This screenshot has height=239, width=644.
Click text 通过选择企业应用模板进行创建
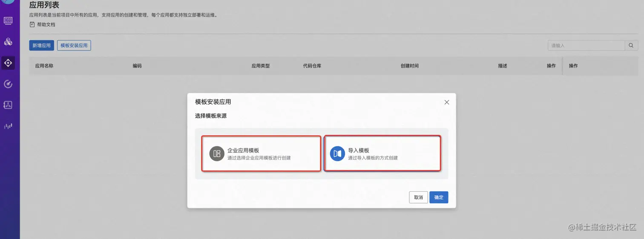click(x=259, y=158)
